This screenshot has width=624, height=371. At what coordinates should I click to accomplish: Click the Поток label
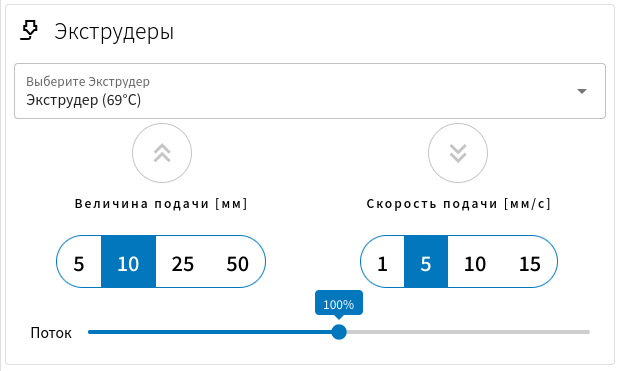coord(51,333)
